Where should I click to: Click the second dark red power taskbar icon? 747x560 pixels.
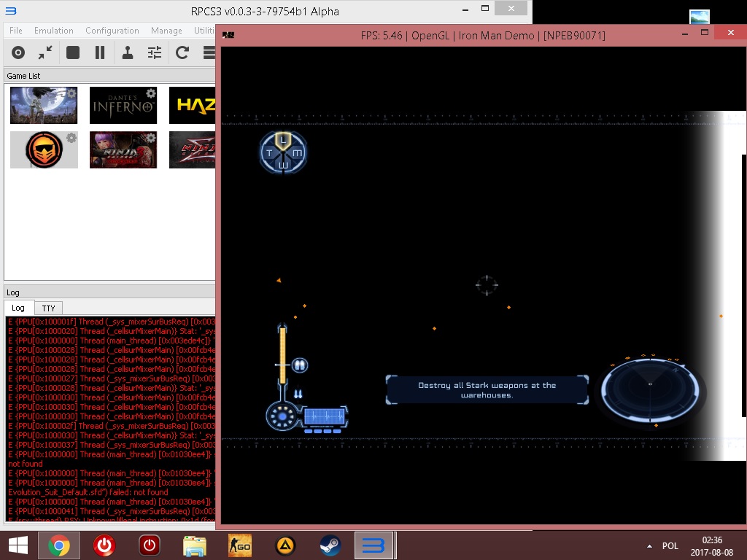150,545
